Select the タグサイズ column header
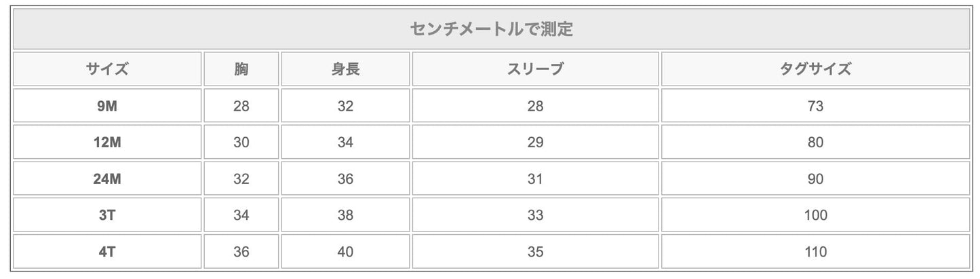The image size is (980, 279). (x=815, y=69)
